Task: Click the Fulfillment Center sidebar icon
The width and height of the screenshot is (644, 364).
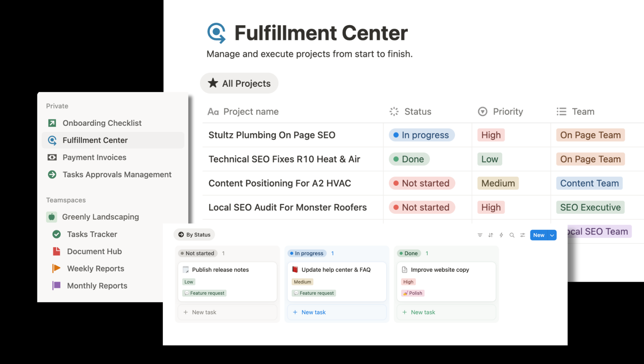Action: click(52, 140)
